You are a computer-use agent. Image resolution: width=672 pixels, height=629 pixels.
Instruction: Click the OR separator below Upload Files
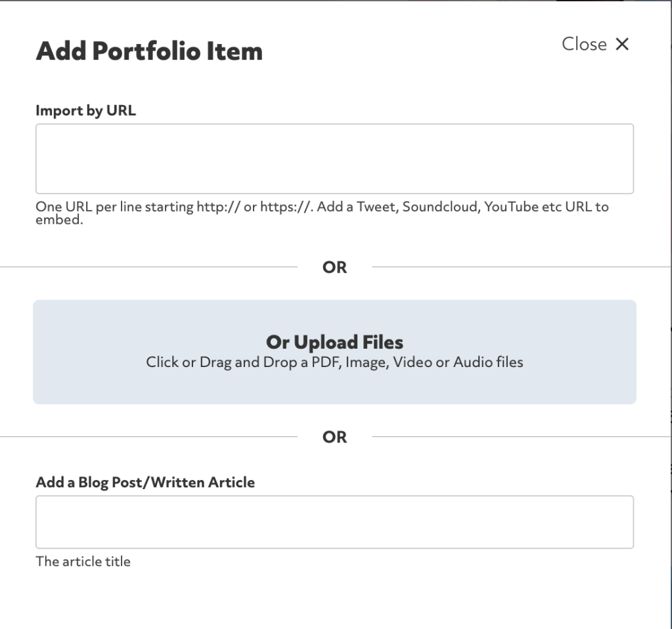tap(334, 437)
